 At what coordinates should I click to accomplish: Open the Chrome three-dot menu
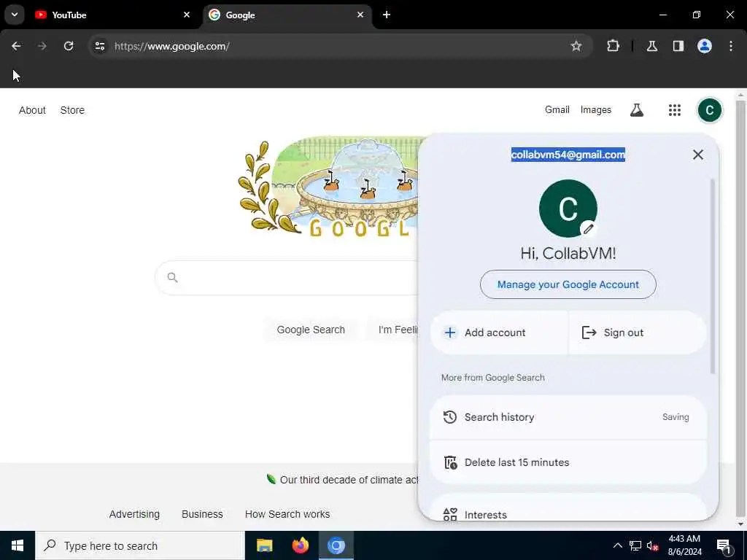coord(730,46)
